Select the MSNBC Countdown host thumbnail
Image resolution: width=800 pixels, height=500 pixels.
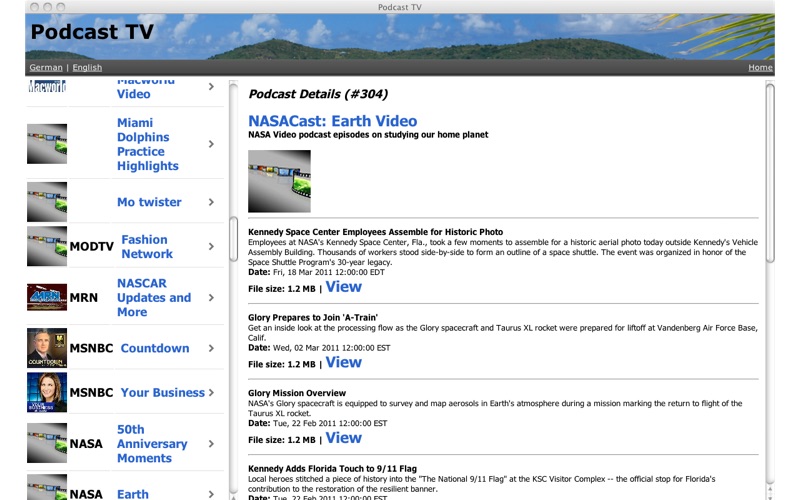(47, 348)
